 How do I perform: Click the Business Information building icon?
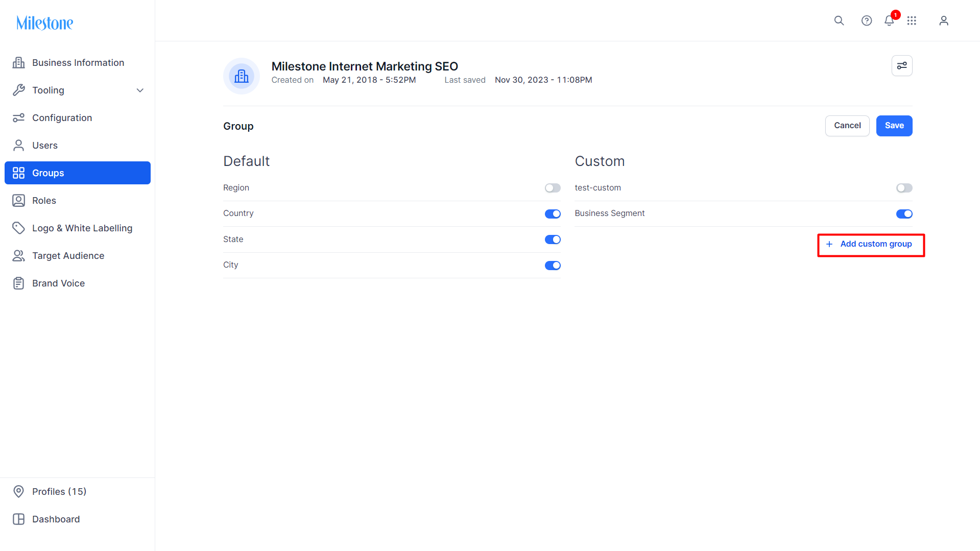point(19,63)
